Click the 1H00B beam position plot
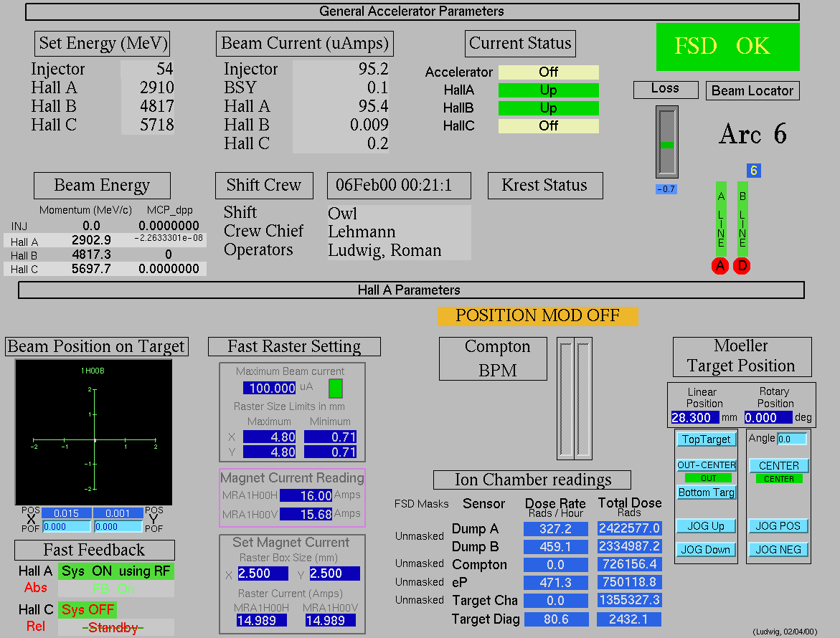 click(94, 433)
